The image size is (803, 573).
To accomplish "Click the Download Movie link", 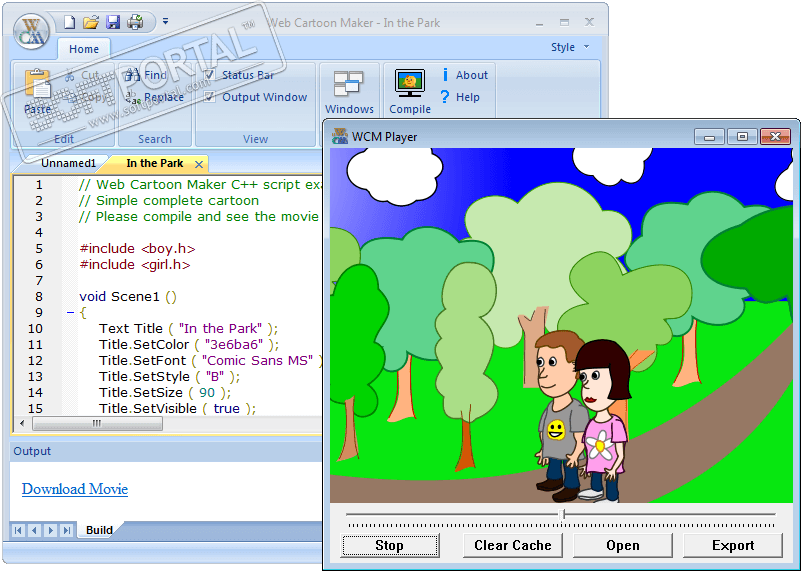I will pos(75,489).
